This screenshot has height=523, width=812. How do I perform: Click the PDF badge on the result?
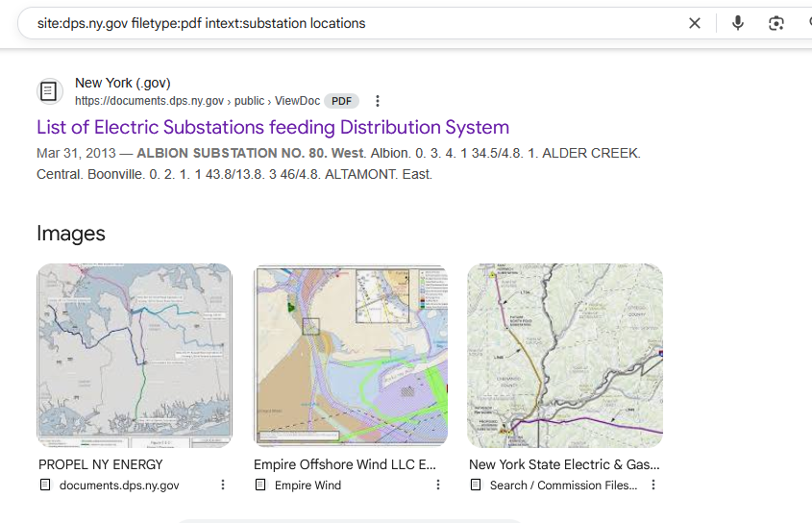tap(341, 101)
